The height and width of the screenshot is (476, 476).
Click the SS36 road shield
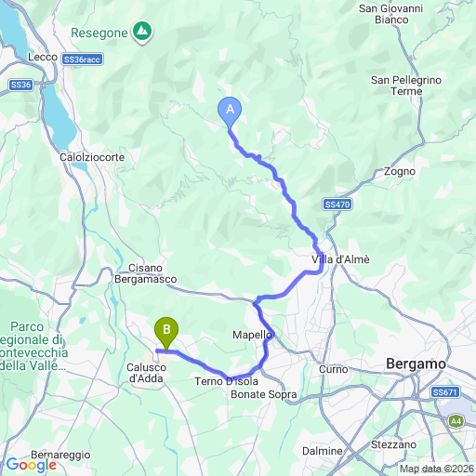point(20,85)
